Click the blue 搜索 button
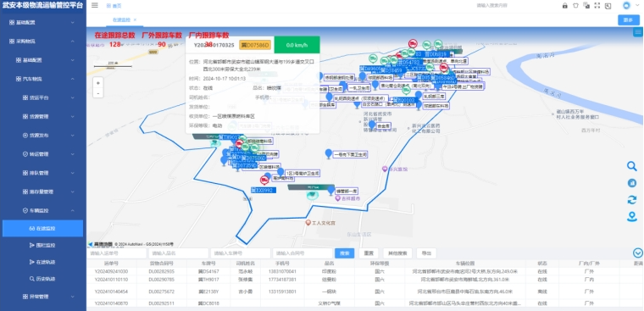644x311 pixels. pos(345,253)
